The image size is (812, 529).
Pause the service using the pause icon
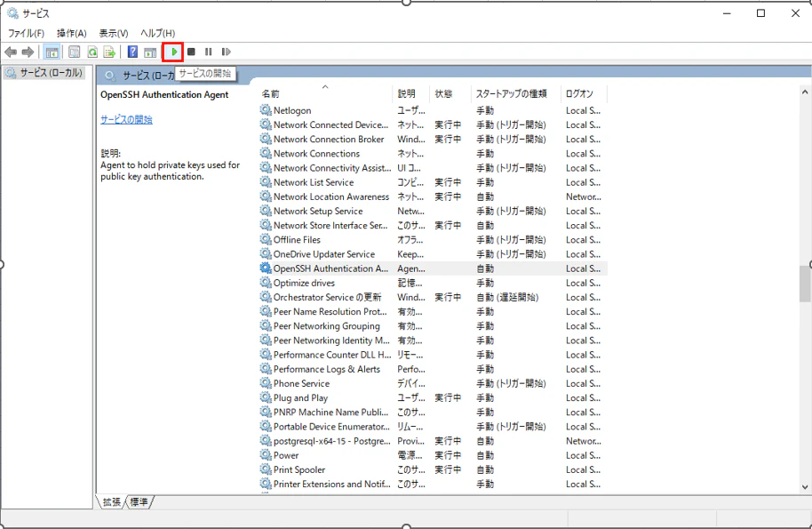208,52
